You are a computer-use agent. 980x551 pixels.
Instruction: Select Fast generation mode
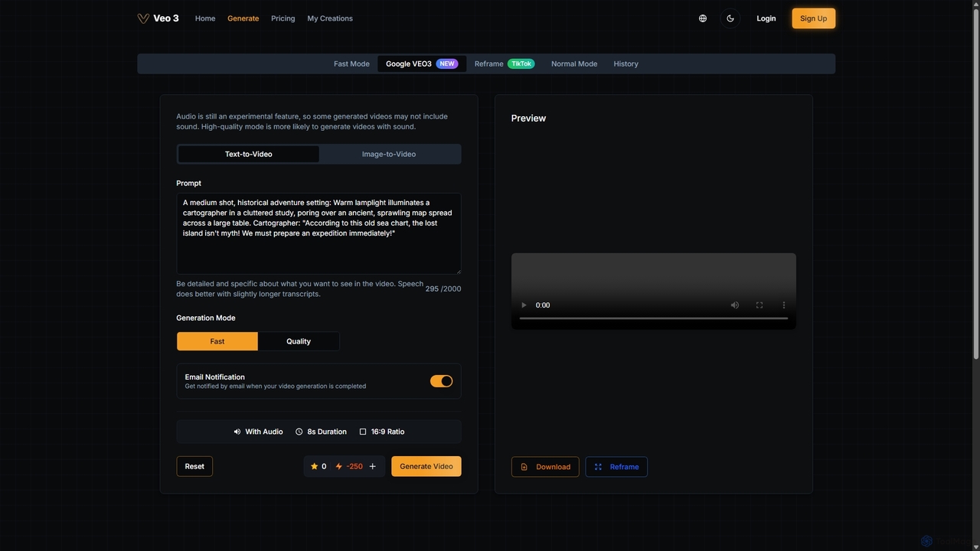coord(217,341)
